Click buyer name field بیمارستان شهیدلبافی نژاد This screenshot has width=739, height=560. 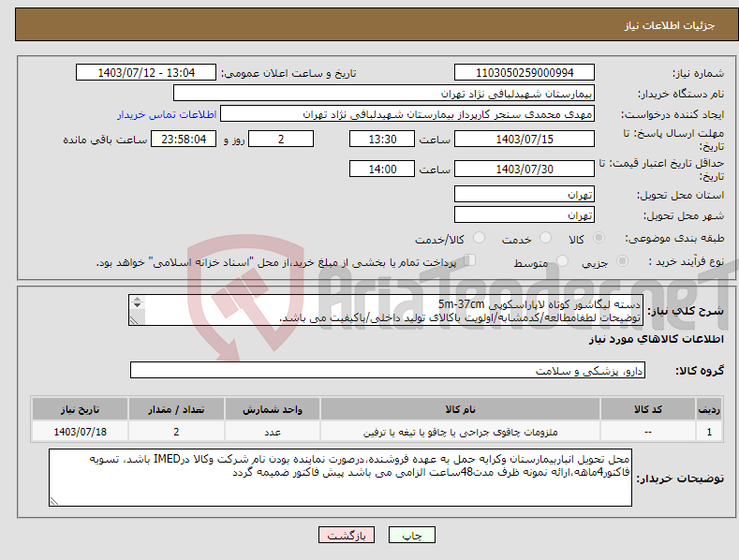(x=384, y=94)
